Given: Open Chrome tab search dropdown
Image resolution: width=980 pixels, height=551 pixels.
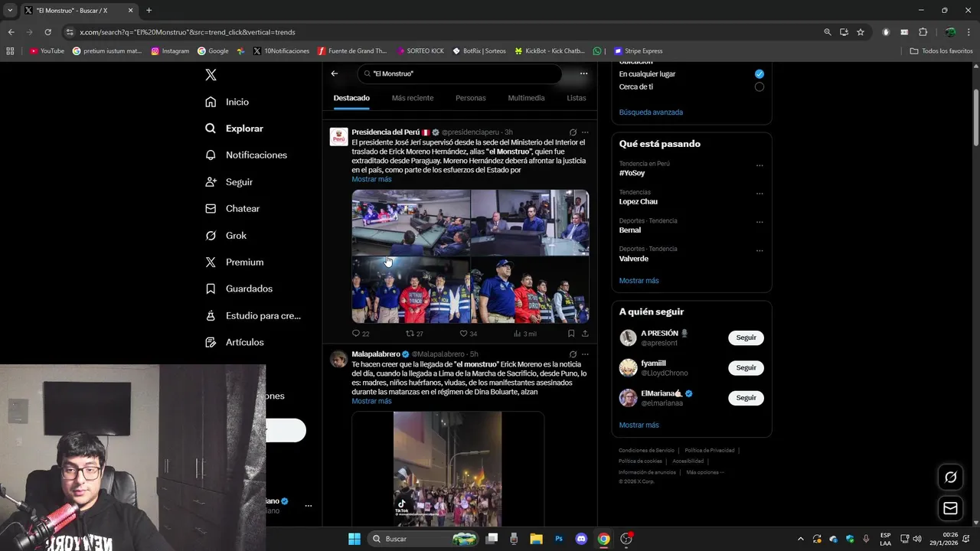Looking at the screenshot, I should click(x=10, y=11).
